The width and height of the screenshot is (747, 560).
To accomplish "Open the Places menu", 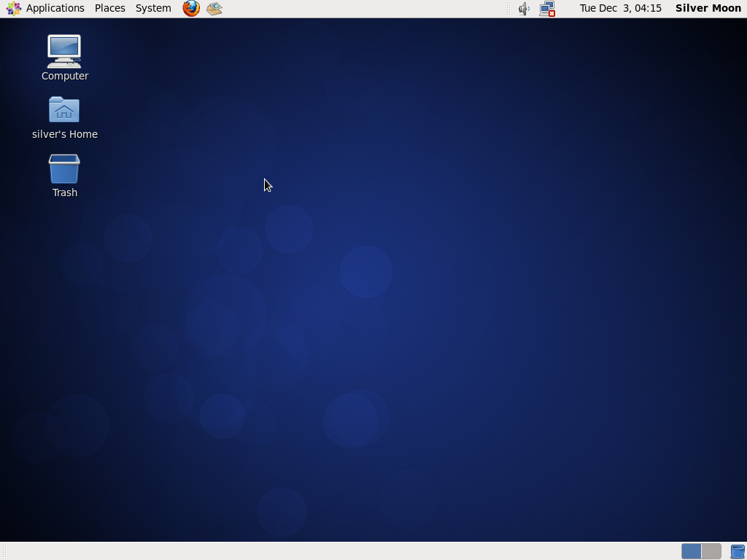I will coord(110,8).
